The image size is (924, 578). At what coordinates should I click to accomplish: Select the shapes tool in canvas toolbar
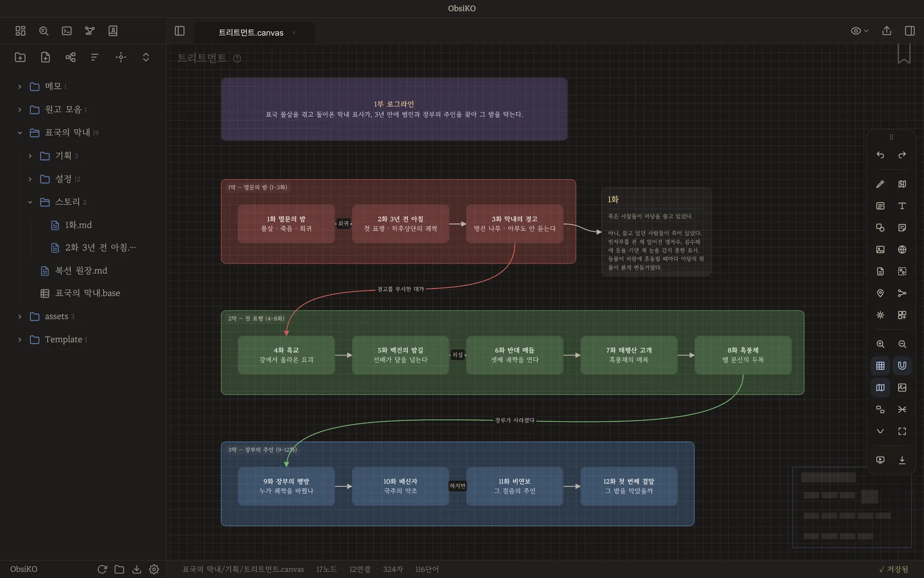coord(880,228)
